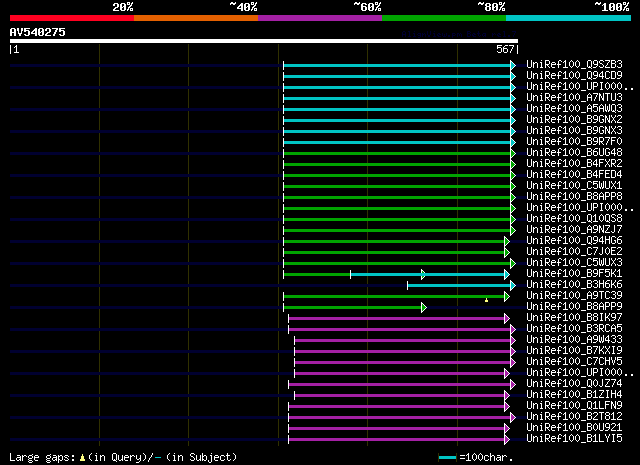The height and width of the screenshot is (465, 640).
Task: Select the UniRef100_B4FXR2 label
Action: click(x=574, y=164)
